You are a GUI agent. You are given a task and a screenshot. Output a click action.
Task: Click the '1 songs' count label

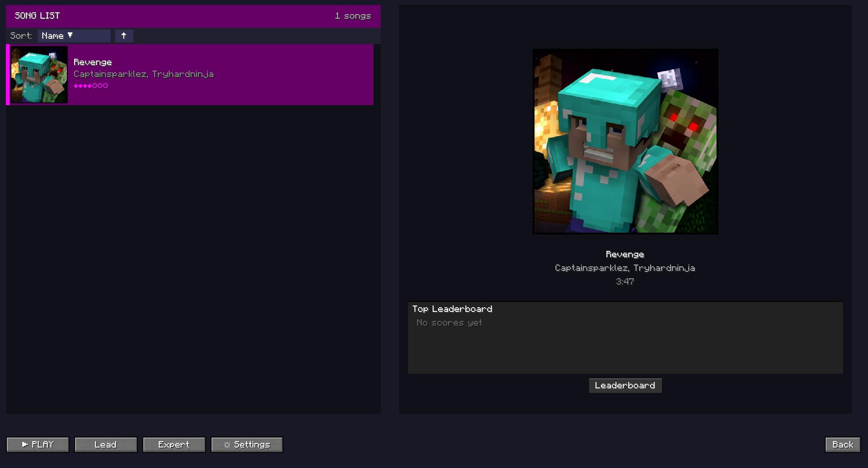(x=353, y=15)
